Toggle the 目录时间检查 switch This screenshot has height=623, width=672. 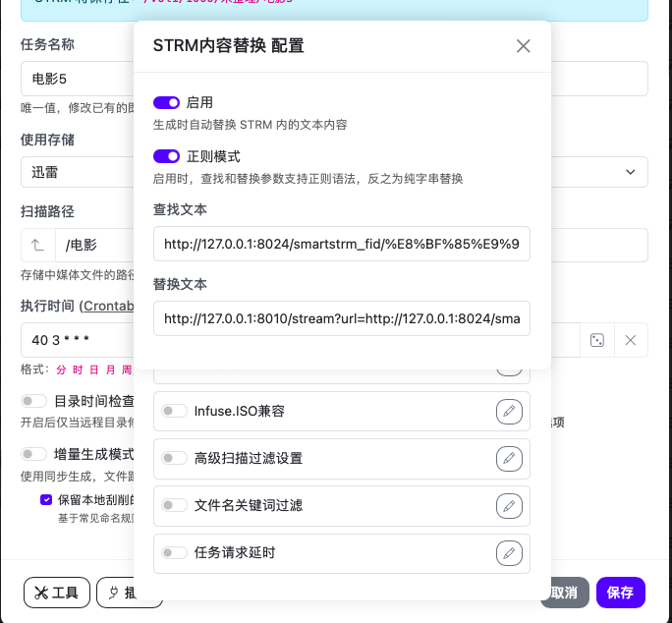[33, 401]
